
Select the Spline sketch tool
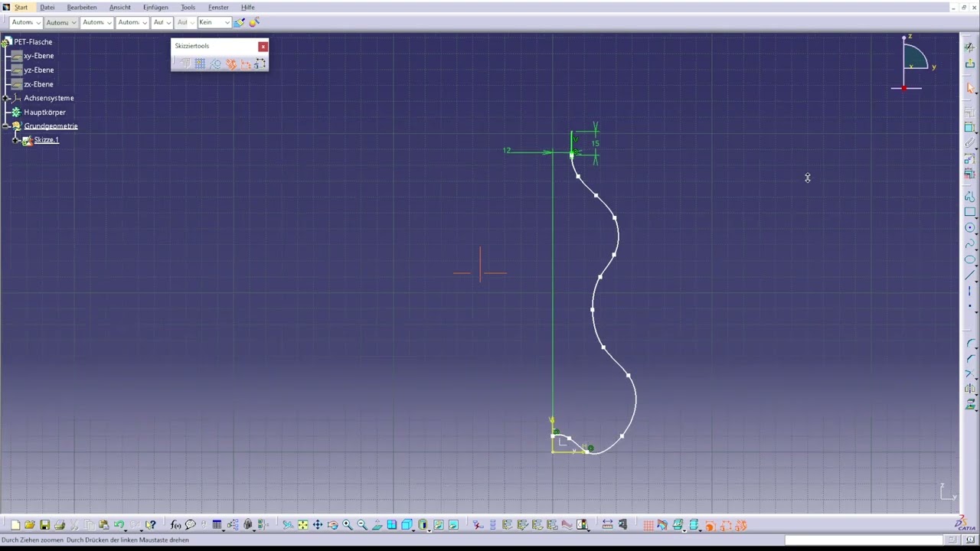(x=969, y=244)
